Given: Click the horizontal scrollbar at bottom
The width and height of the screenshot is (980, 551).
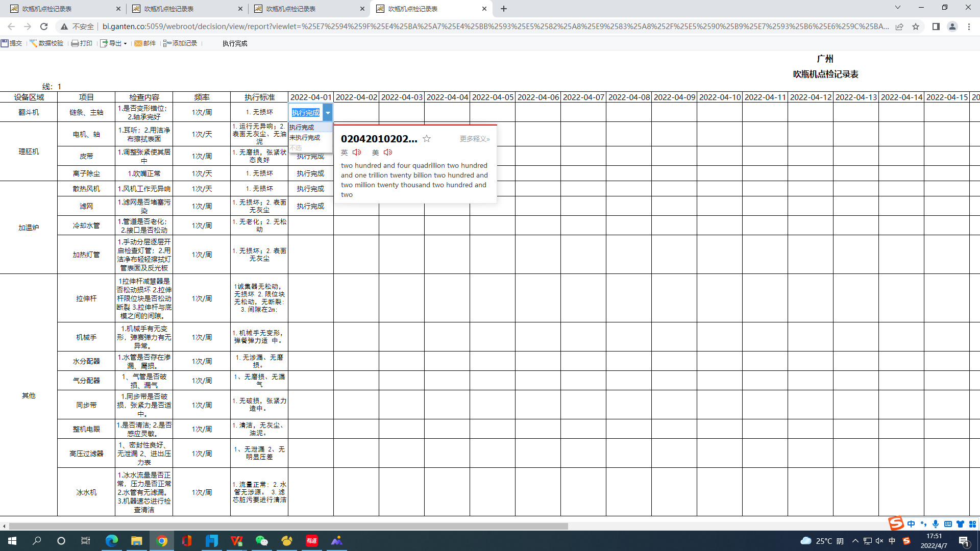Looking at the screenshot, I should tap(288, 526).
